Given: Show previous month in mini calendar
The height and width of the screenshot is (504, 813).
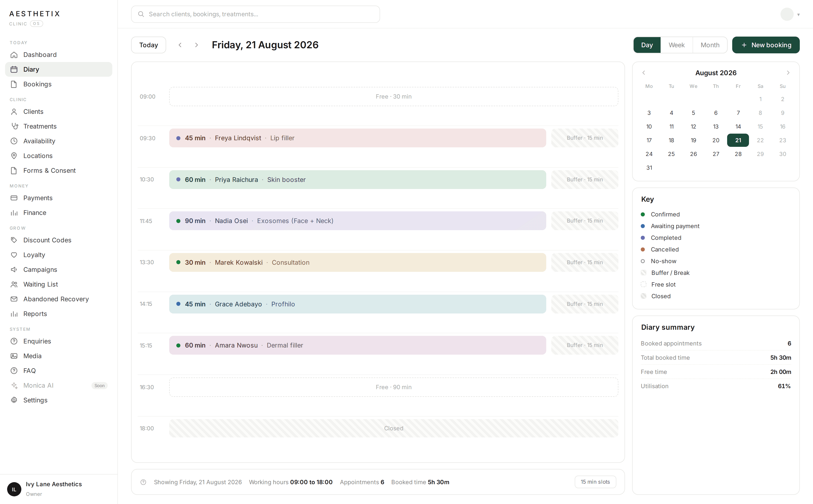Looking at the screenshot, I should (x=644, y=73).
